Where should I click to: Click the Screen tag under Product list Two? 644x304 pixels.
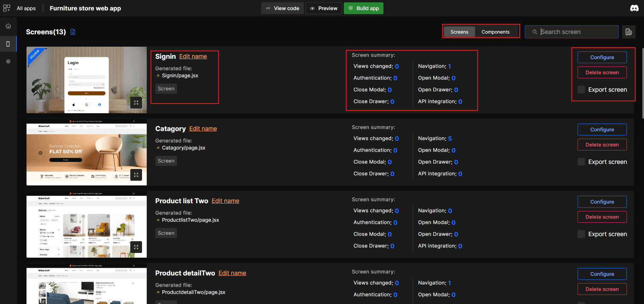pyautogui.click(x=166, y=233)
